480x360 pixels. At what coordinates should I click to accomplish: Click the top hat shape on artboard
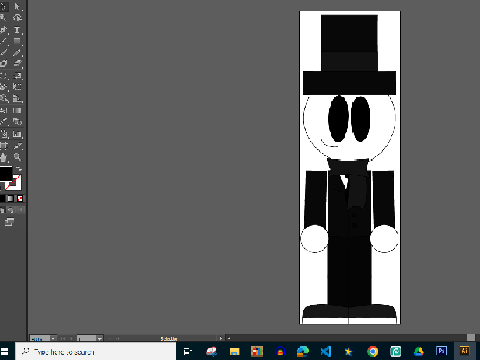point(349,55)
